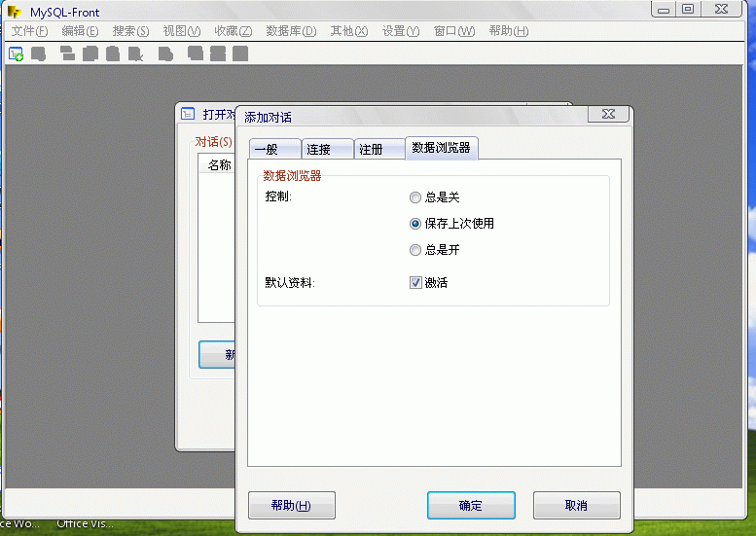Click the 名称 column header in 打开对话 window

[219, 165]
